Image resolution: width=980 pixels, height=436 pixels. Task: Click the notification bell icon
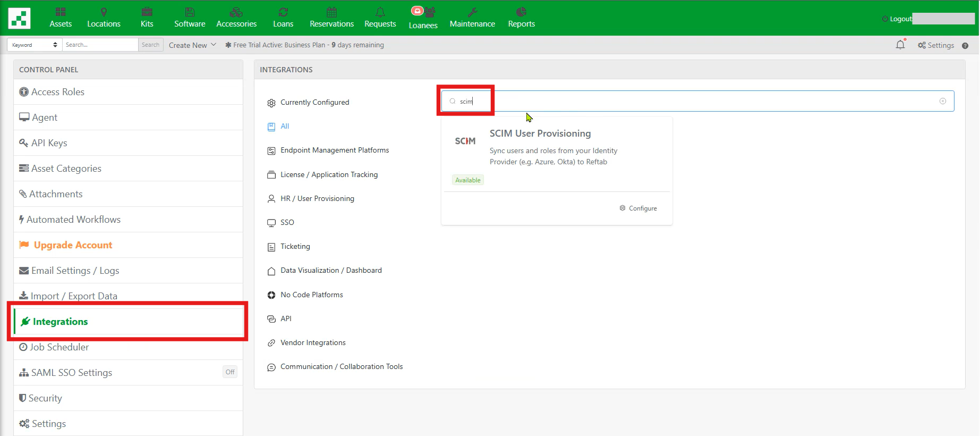(x=900, y=45)
